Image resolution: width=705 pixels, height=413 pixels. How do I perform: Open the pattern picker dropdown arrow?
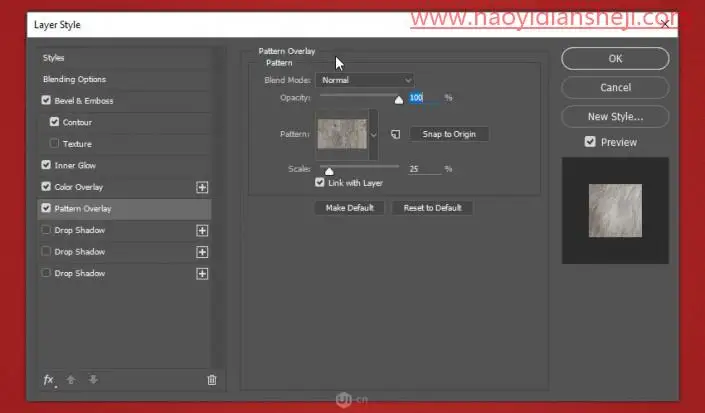[374, 134]
